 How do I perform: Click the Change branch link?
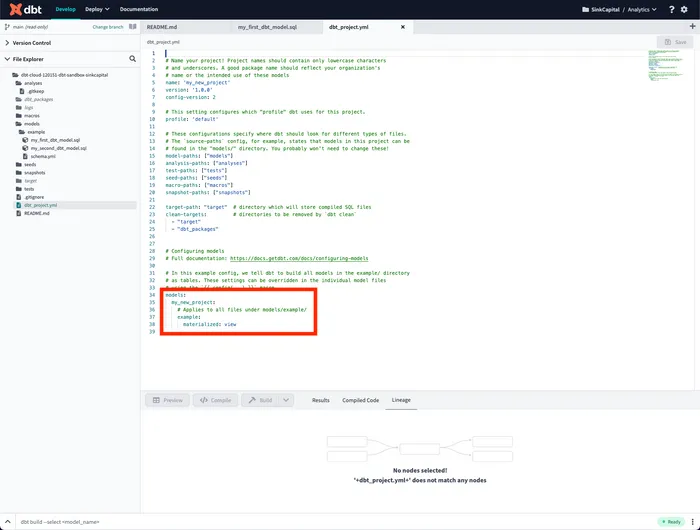pos(108,27)
